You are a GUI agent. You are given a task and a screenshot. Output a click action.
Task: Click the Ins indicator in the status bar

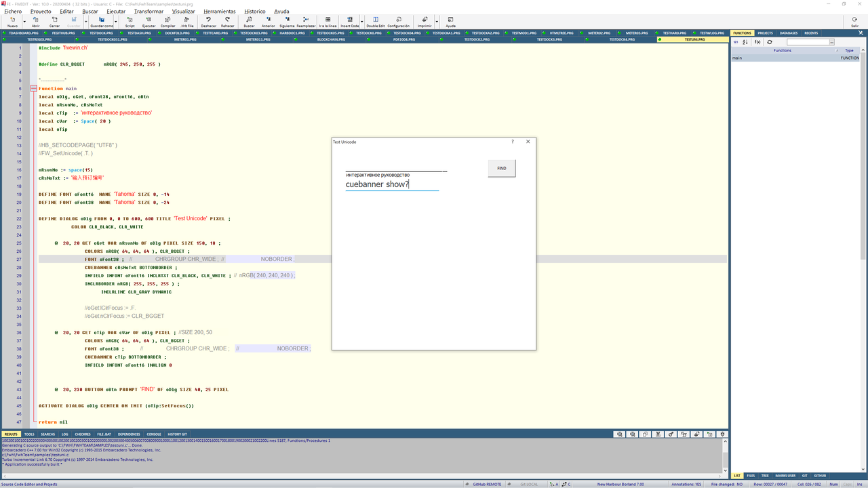click(860, 484)
